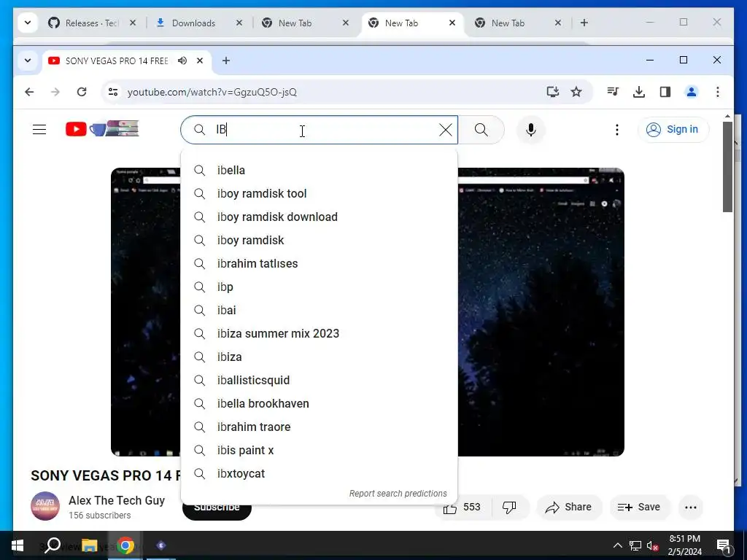This screenshot has width=747, height=560.
Task: Open Windows Start menu
Action: coord(18,545)
